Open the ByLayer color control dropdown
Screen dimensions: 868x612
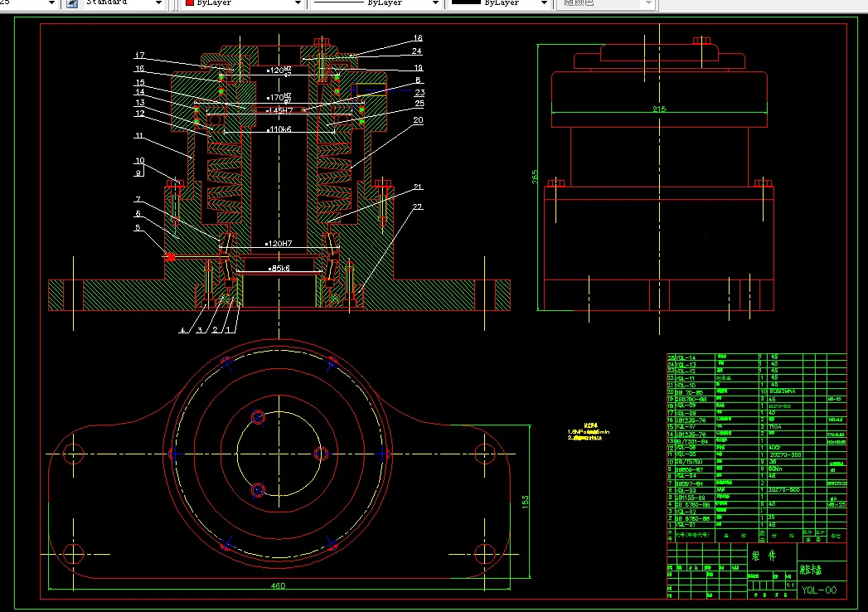(298, 2)
